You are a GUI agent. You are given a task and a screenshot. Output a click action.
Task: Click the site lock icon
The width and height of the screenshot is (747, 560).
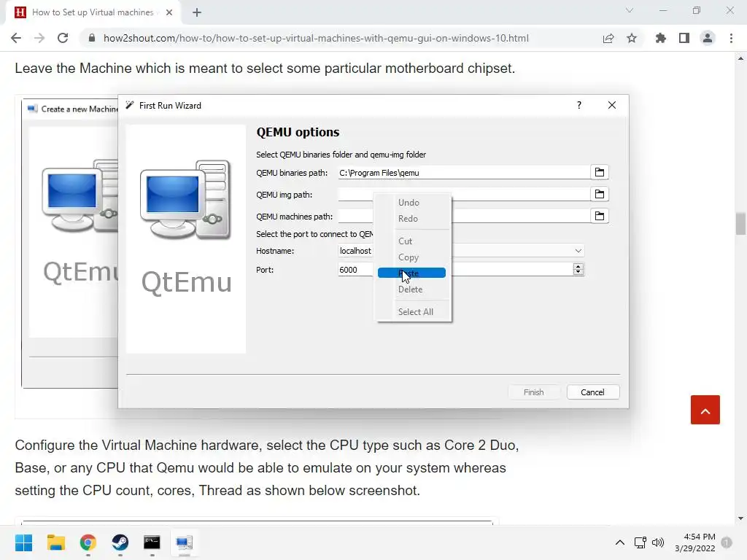92,38
